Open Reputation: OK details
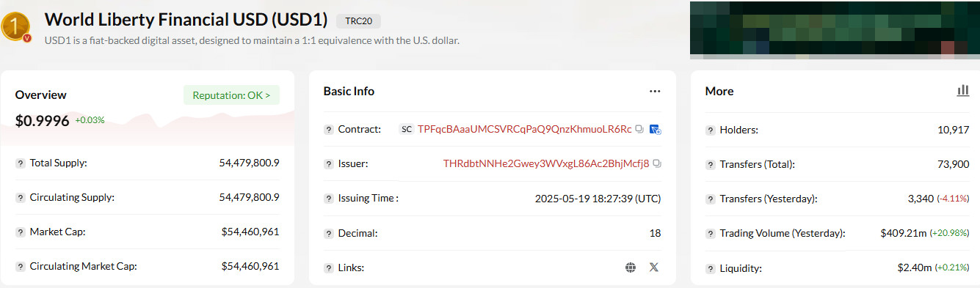Viewport: 980px width, 288px height. click(231, 95)
